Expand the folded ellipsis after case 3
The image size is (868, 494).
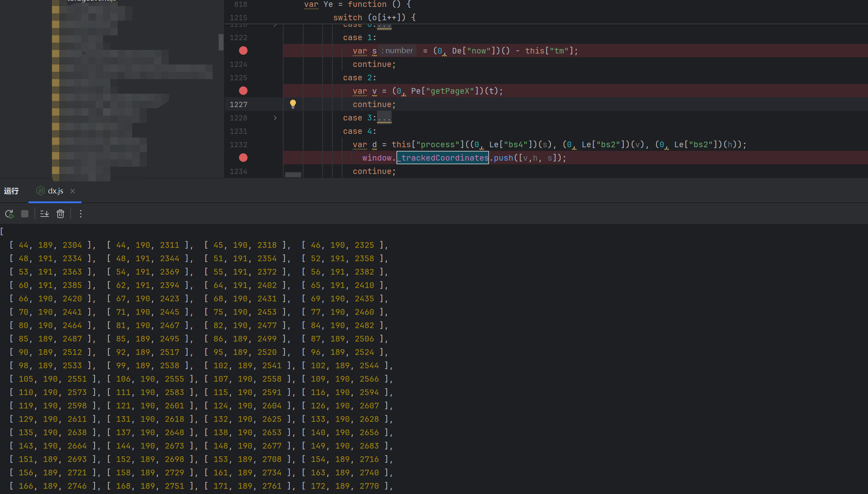coord(384,118)
